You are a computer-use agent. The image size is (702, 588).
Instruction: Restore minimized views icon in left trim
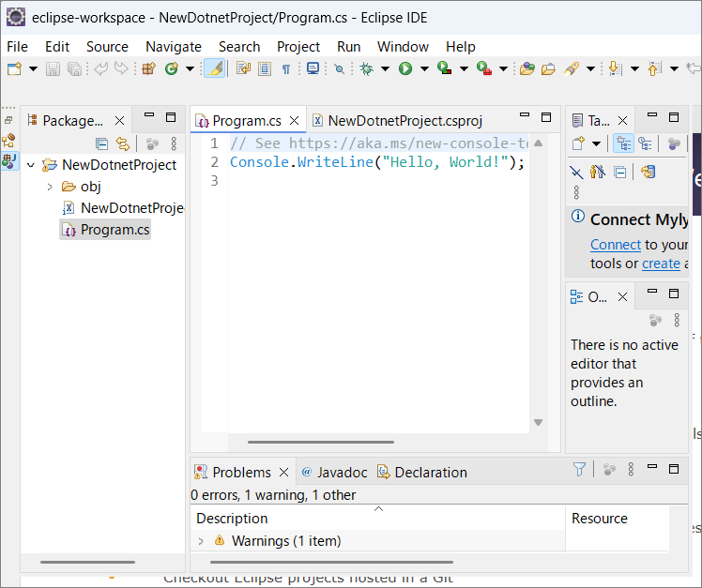point(8,120)
